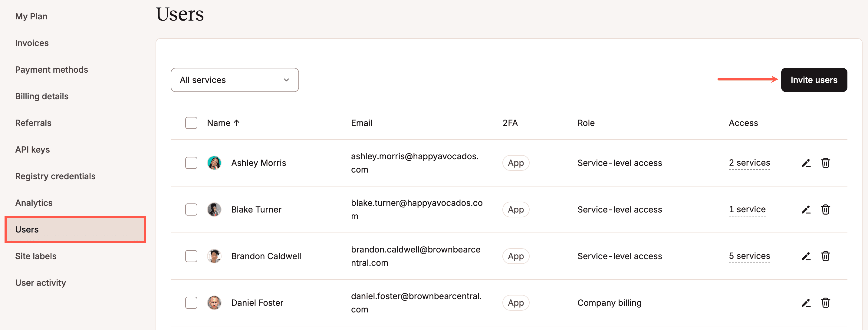The height and width of the screenshot is (330, 868).
Task: Open Ashley Morris's 2 services link
Action: click(x=749, y=163)
